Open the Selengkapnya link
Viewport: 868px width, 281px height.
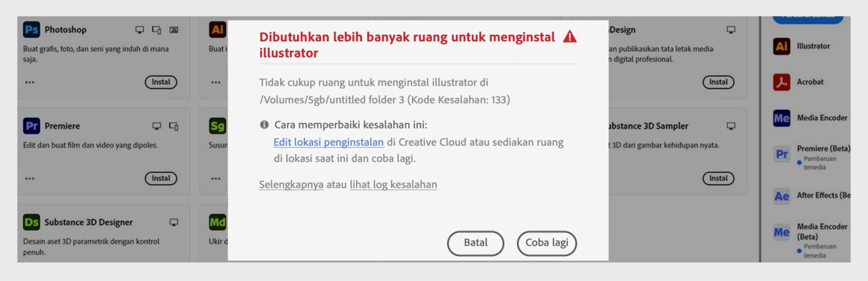(x=291, y=185)
